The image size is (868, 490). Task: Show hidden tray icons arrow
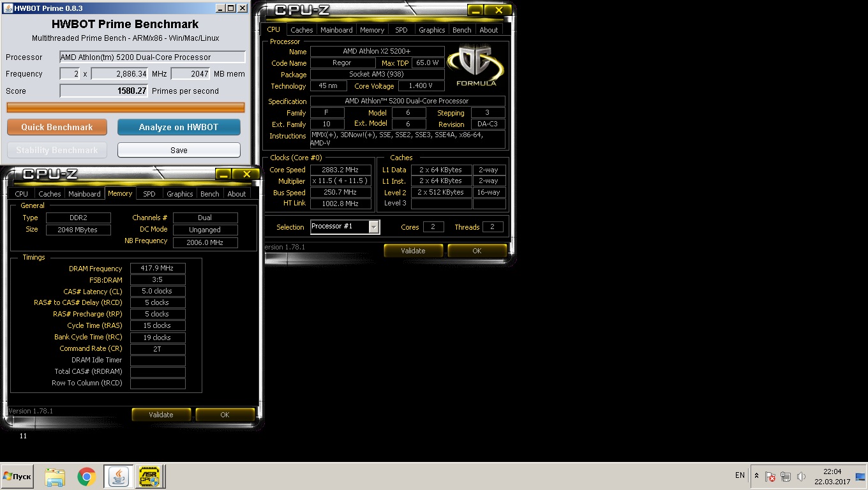point(756,476)
